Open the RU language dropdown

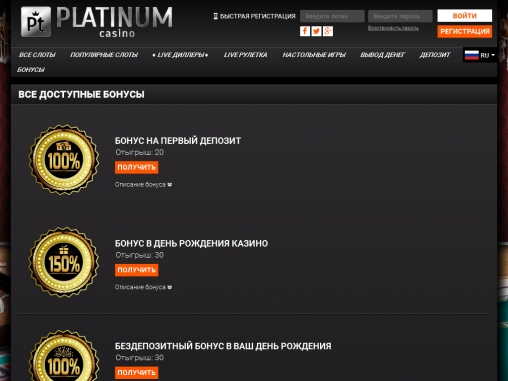[x=480, y=55]
